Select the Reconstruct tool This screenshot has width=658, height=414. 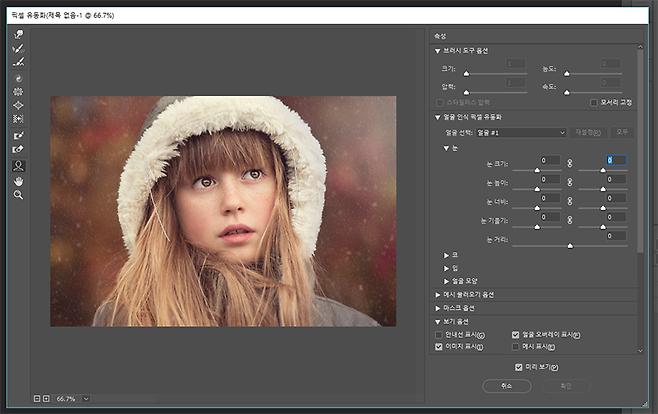coord(18,48)
